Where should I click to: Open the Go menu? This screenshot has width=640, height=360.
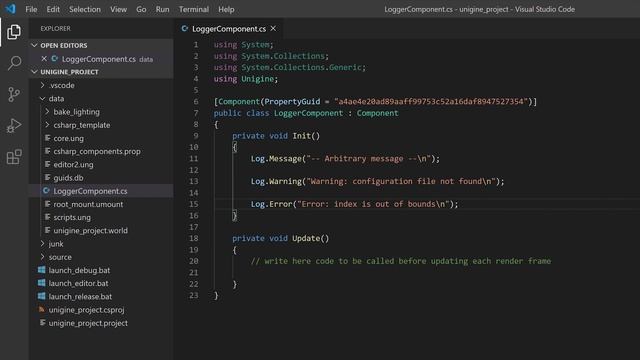141,9
